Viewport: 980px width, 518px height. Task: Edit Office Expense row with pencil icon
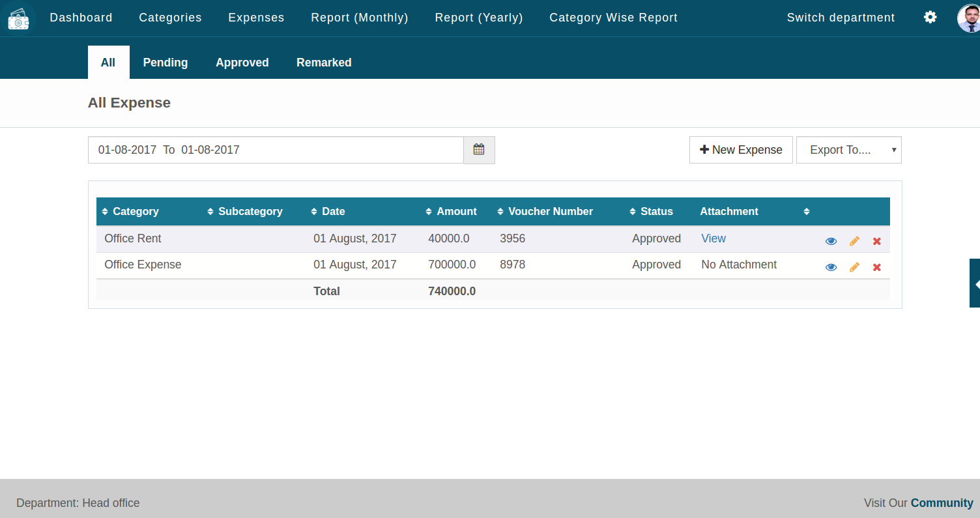click(x=854, y=267)
